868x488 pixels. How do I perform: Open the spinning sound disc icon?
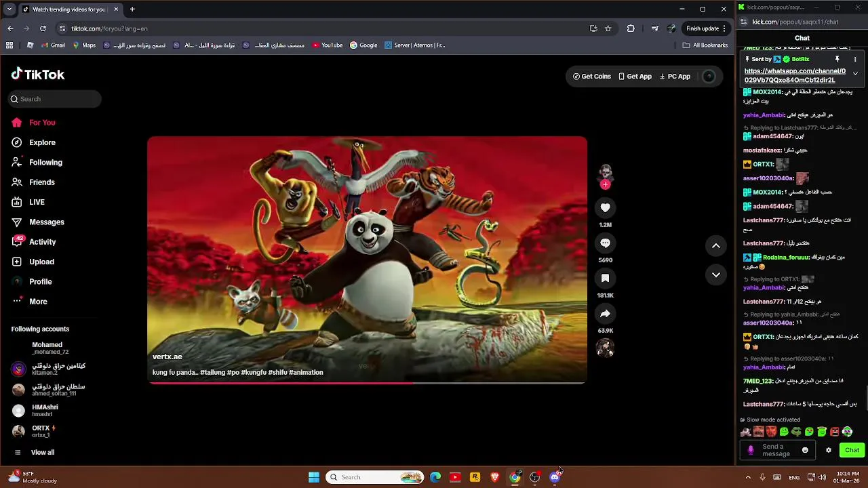pos(605,348)
